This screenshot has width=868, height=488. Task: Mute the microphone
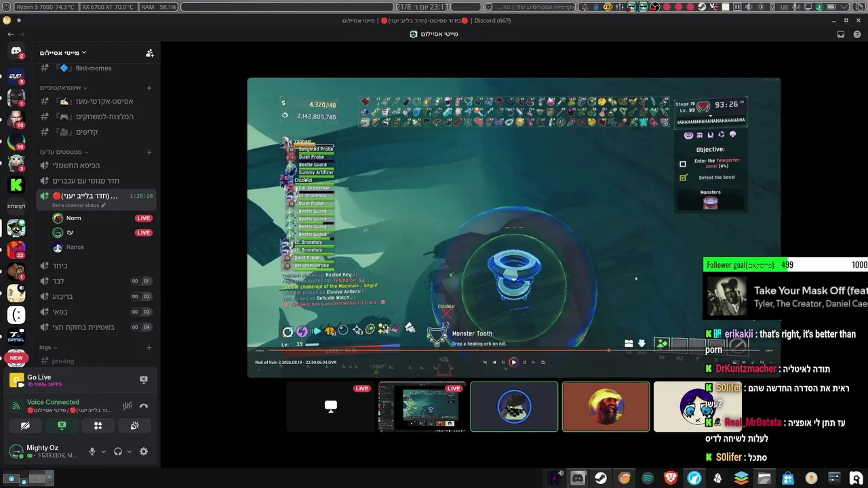tap(92, 451)
